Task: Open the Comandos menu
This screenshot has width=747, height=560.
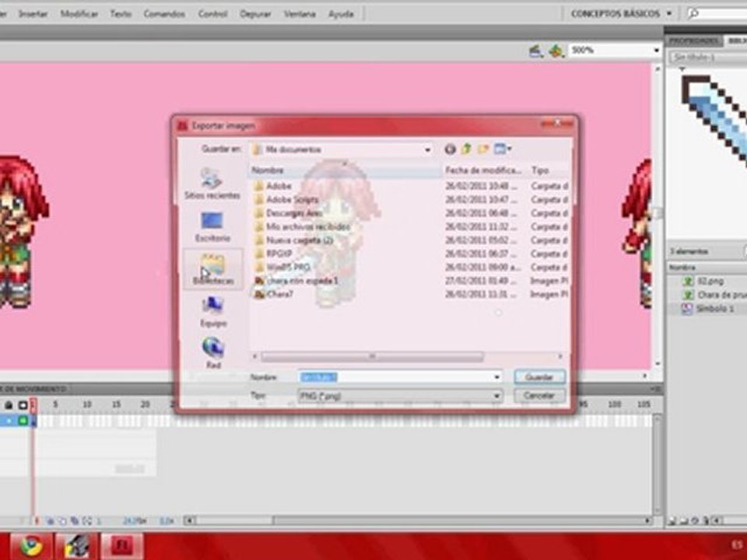Action: [x=164, y=14]
